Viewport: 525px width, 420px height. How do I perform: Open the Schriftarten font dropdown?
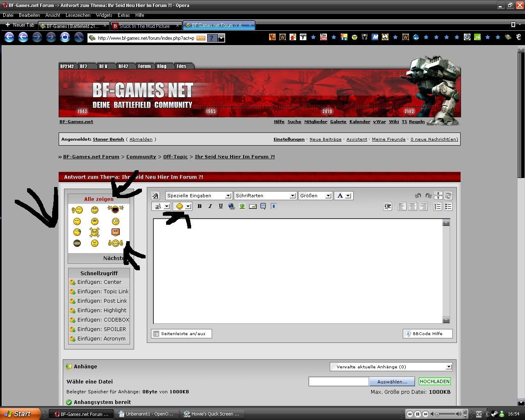click(x=265, y=196)
